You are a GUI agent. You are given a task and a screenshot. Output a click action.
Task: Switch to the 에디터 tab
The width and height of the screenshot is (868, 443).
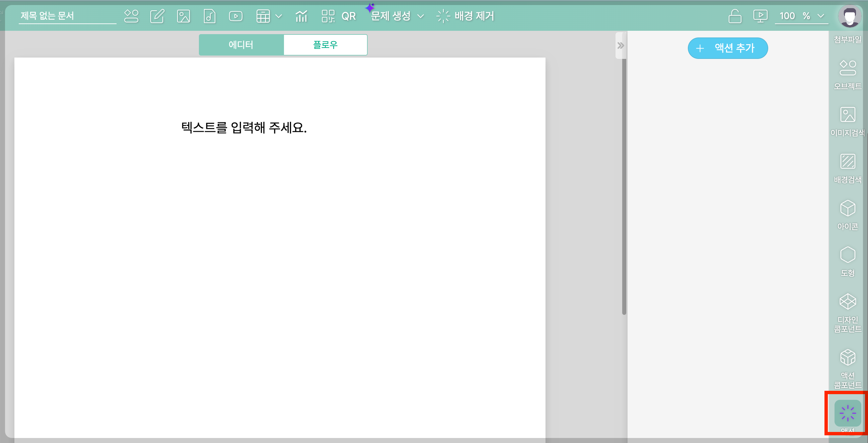pos(241,45)
